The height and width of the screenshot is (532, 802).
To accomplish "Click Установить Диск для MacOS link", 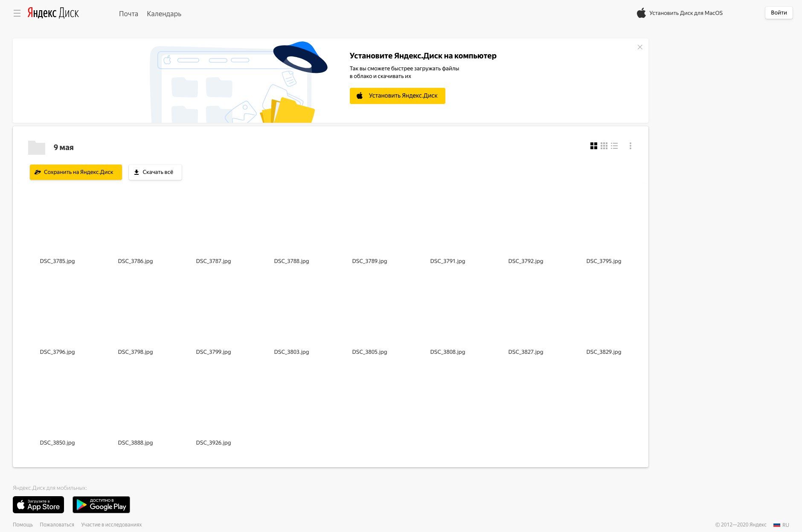I will coord(680,13).
